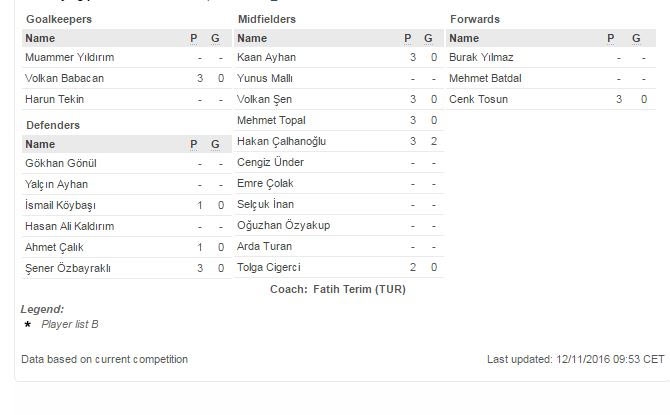Click the P column header under Forwards
The width and height of the screenshot is (670, 415).
click(611, 38)
